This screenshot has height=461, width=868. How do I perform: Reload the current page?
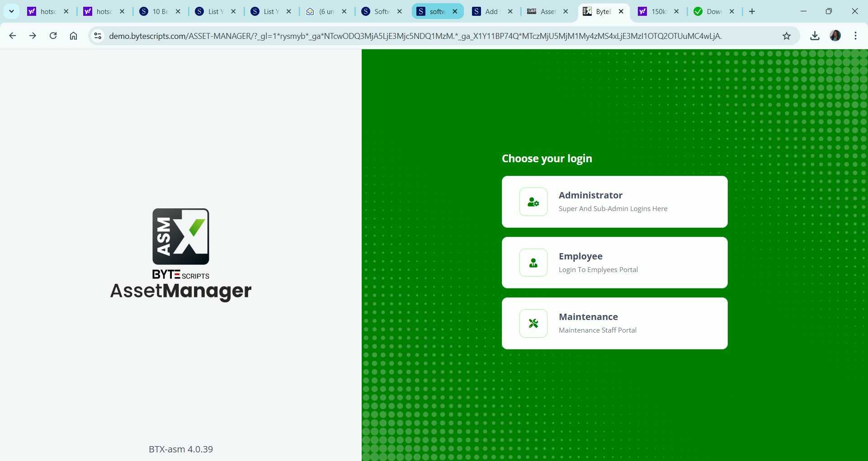point(53,36)
